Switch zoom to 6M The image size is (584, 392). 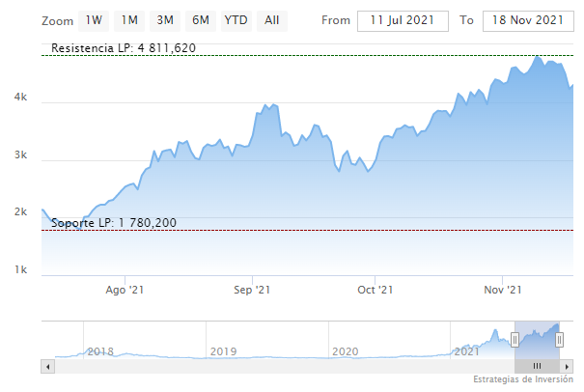201,20
